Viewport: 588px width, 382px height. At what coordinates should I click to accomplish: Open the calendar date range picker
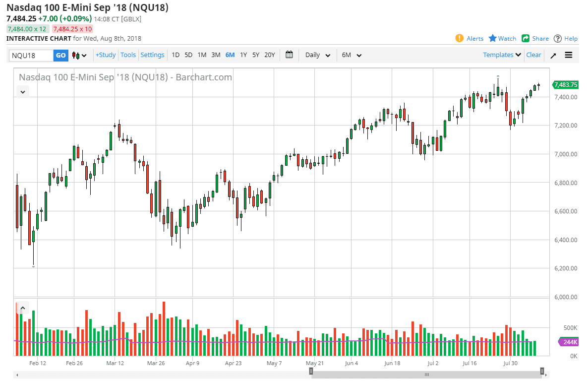(290, 55)
